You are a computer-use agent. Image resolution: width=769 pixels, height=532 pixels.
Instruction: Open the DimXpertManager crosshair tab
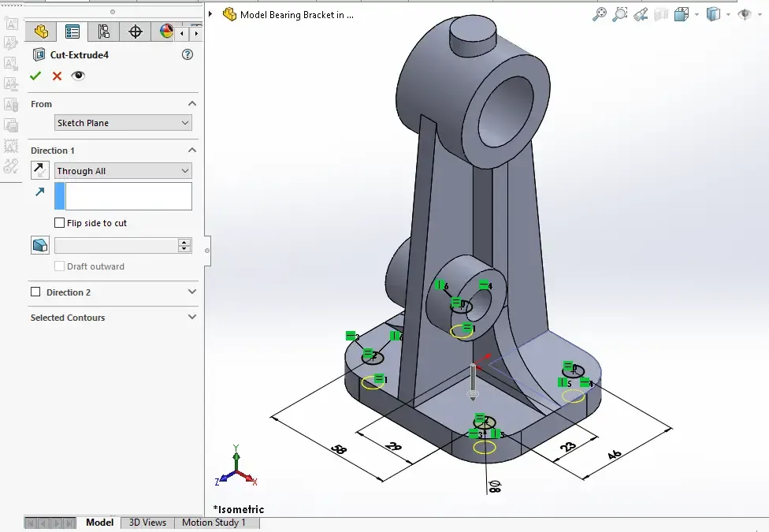[135, 32]
